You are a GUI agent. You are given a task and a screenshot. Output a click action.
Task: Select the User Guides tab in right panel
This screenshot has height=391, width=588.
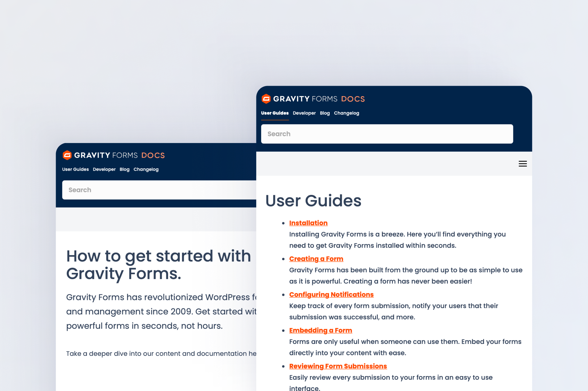coord(275,113)
